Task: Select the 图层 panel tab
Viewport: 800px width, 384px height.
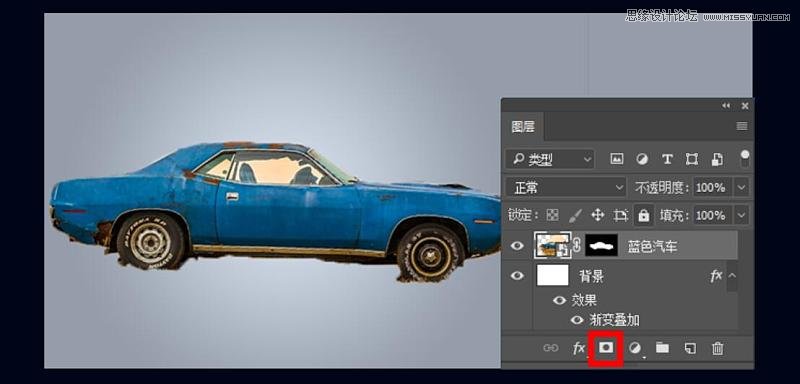Action: [x=523, y=126]
